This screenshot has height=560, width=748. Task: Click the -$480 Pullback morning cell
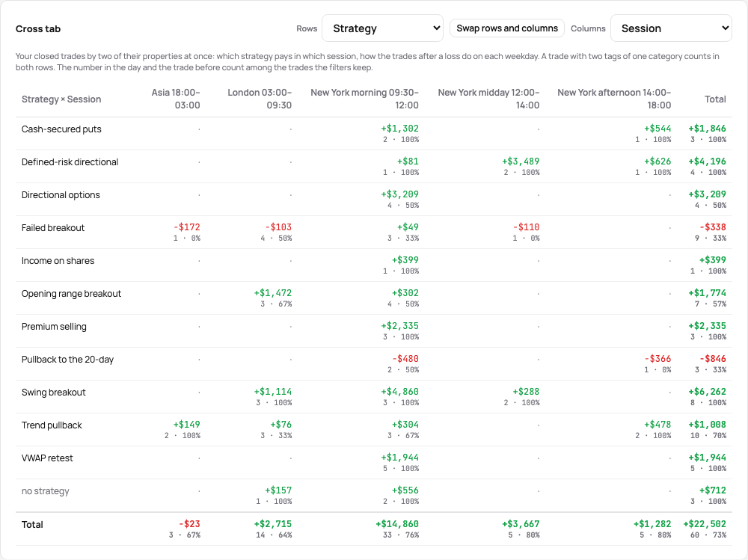403,363
